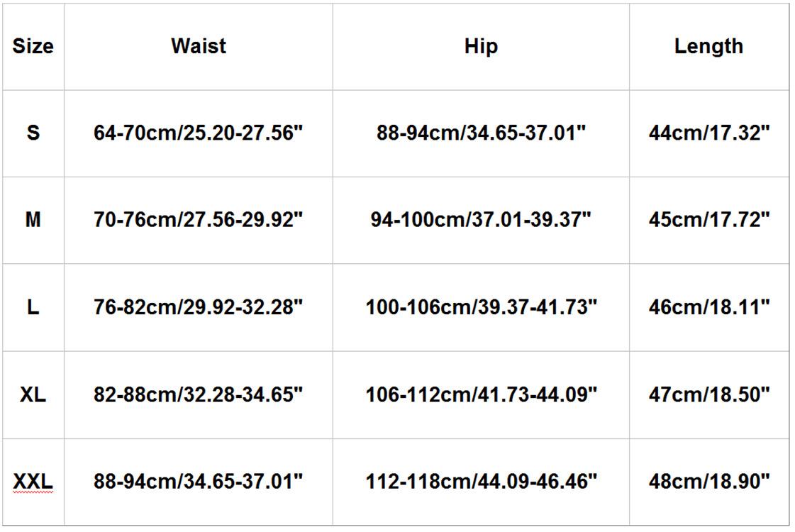Click length cell reading 44cm/17.32"
This screenshot has width=795, height=532.
(x=708, y=133)
